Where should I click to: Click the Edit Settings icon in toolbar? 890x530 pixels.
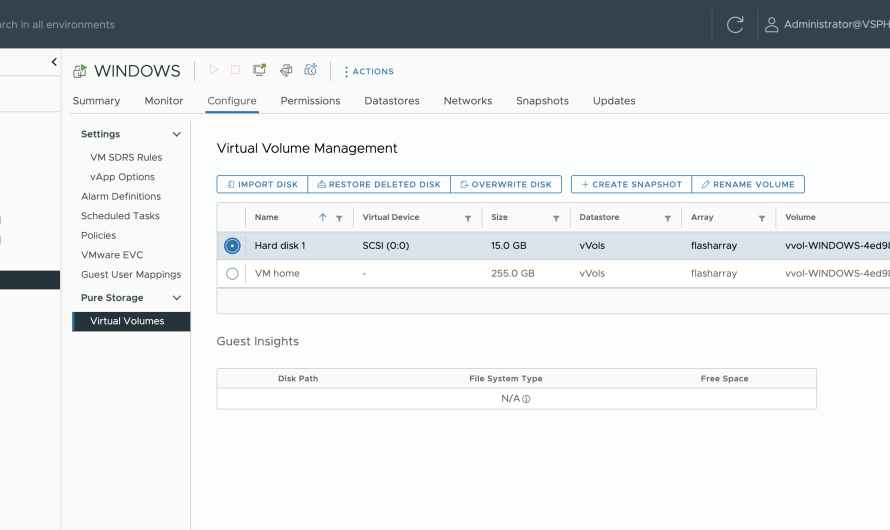(x=286, y=70)
